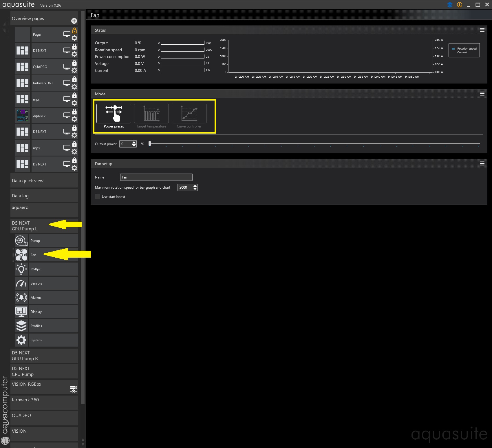Open settings gear for the Page row
This screenshot has height=448, width=492.
tap(74, 38)
